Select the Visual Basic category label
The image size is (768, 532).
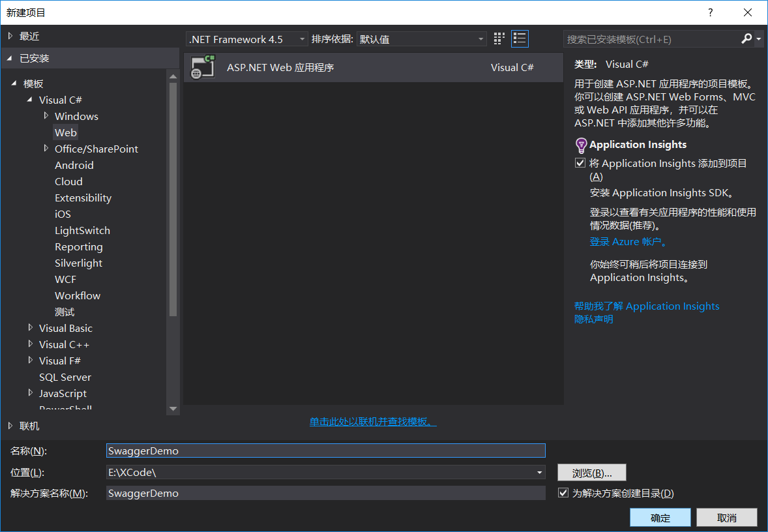66,328
